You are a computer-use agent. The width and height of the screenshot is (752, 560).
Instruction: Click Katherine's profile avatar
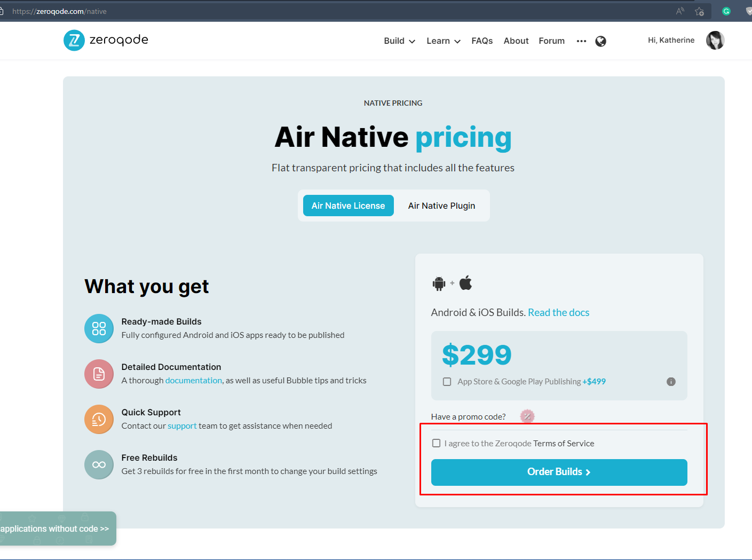pyautogui.click(x=715, y=40)
